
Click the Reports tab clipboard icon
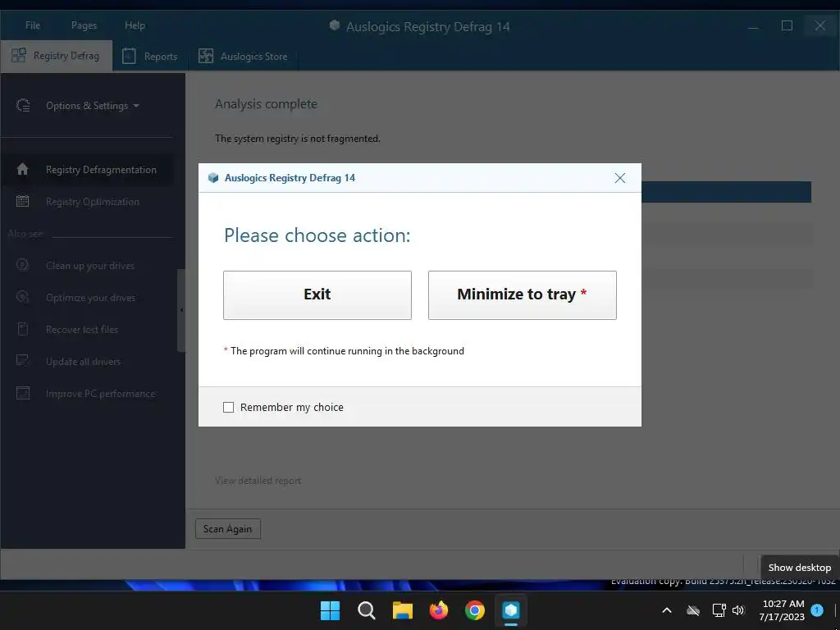[x=129, y=56]
